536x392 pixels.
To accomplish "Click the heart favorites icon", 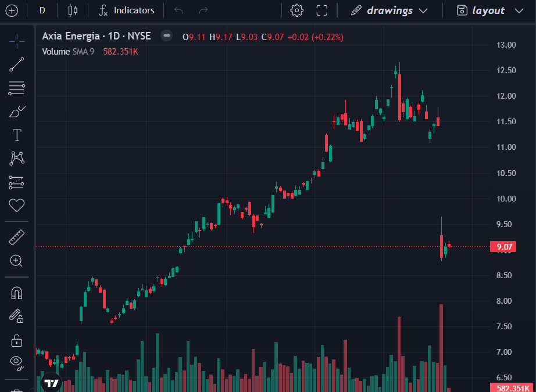I will (x=17, y=205).
